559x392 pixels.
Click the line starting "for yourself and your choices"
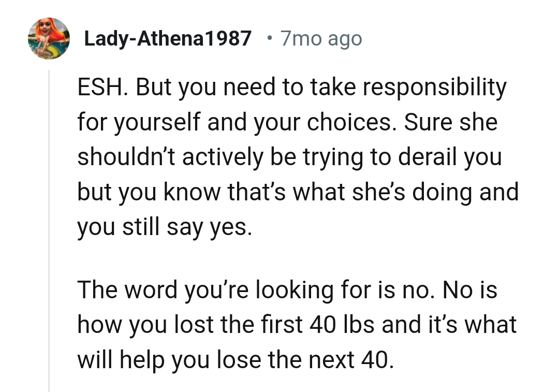287,123
